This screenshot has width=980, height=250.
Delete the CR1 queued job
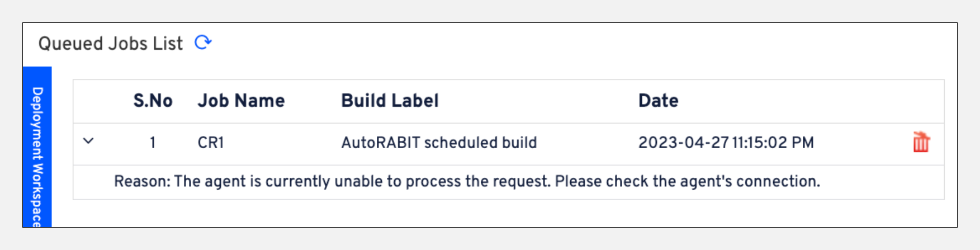pyautogui.click(x=921, y=143)
